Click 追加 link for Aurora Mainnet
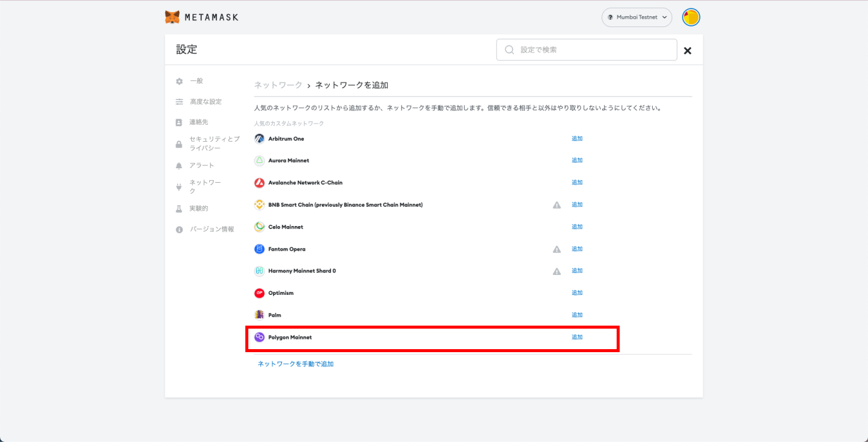868x442 pixels. 577,160
